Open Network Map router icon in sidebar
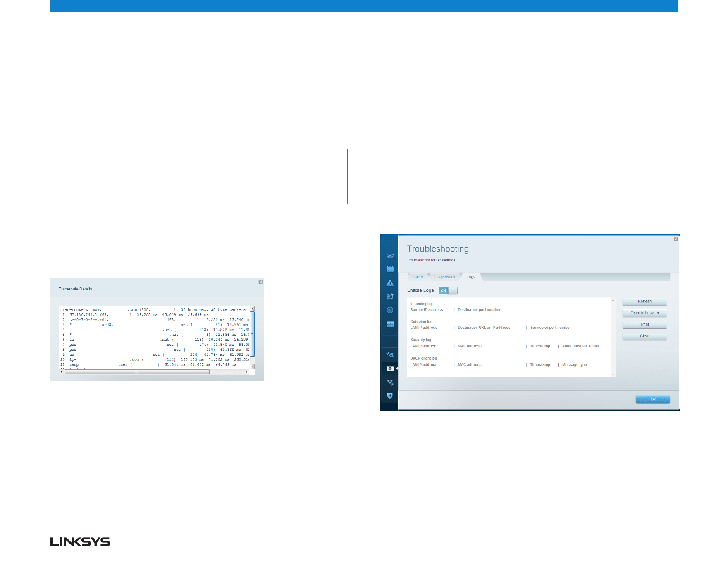Image resolution: width=728 pixels, height=563 pixels. tap(390, 255)
